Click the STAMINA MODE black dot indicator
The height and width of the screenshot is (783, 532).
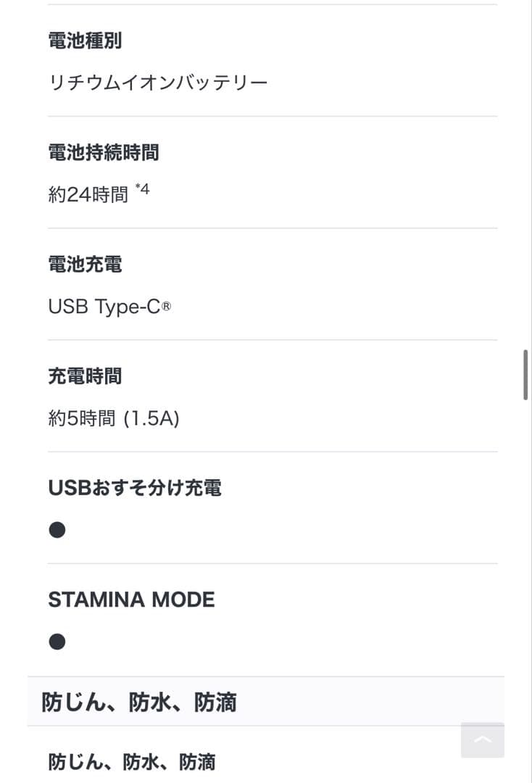tap(56, 641)
